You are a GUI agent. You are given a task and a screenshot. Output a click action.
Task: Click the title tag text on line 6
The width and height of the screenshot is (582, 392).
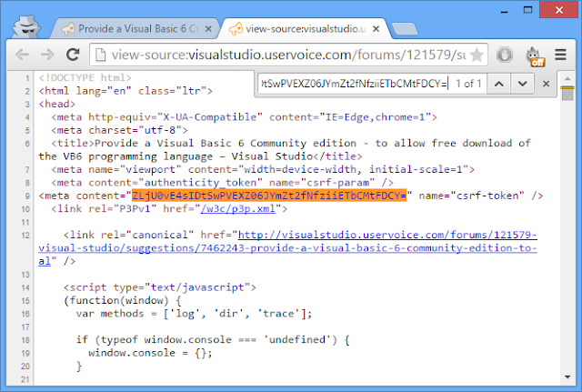point(285,149)
